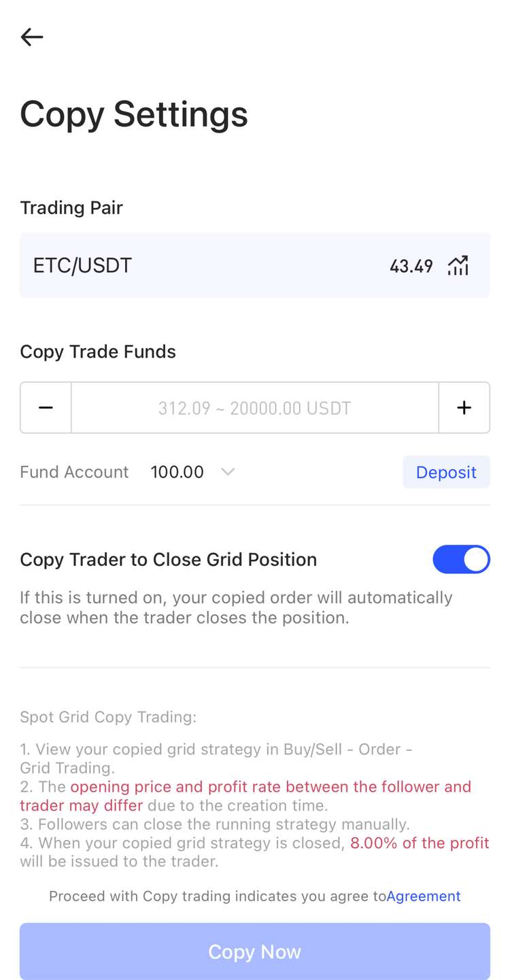510x980 pixels.
Task: Tap the red 8.00% of the profit text
Action: 420,843
